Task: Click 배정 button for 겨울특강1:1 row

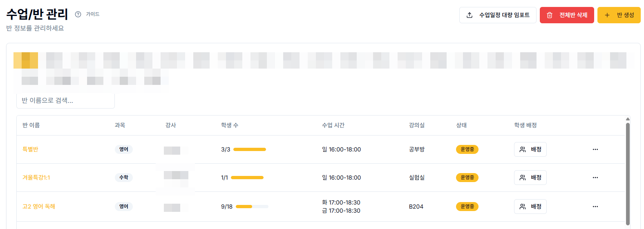Action: (530, 178)
